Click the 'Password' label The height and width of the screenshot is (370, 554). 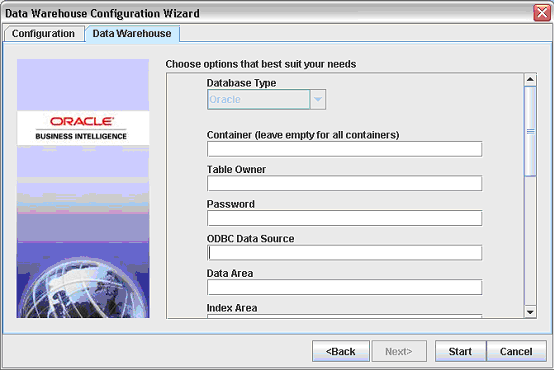(x=231, y=204)
